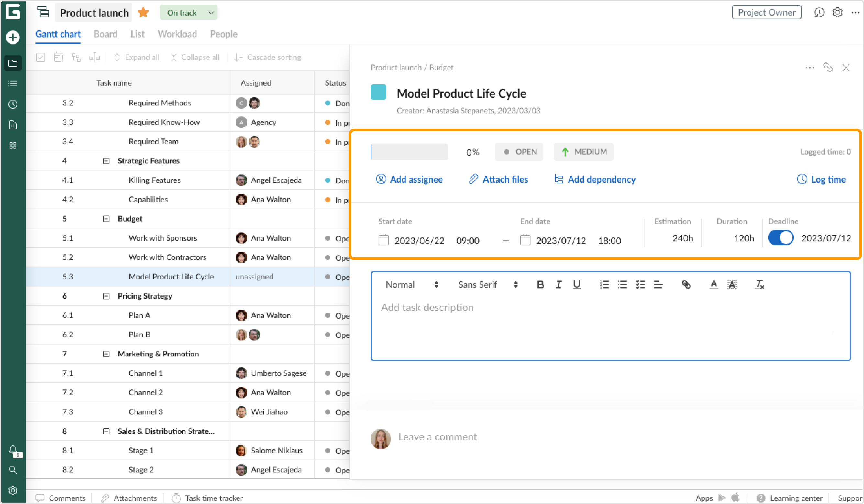The image size is (864, 504).
Task: Toggle bold formatting in description editor
Action: (540, 285)
